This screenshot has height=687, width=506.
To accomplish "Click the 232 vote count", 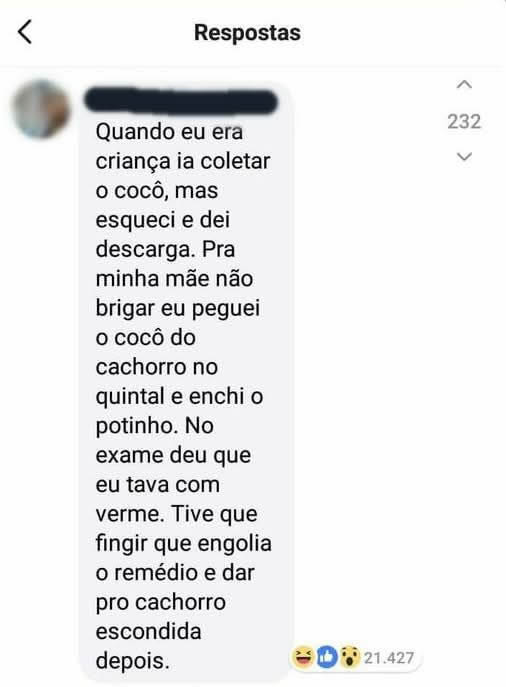I will click(464, 121).
